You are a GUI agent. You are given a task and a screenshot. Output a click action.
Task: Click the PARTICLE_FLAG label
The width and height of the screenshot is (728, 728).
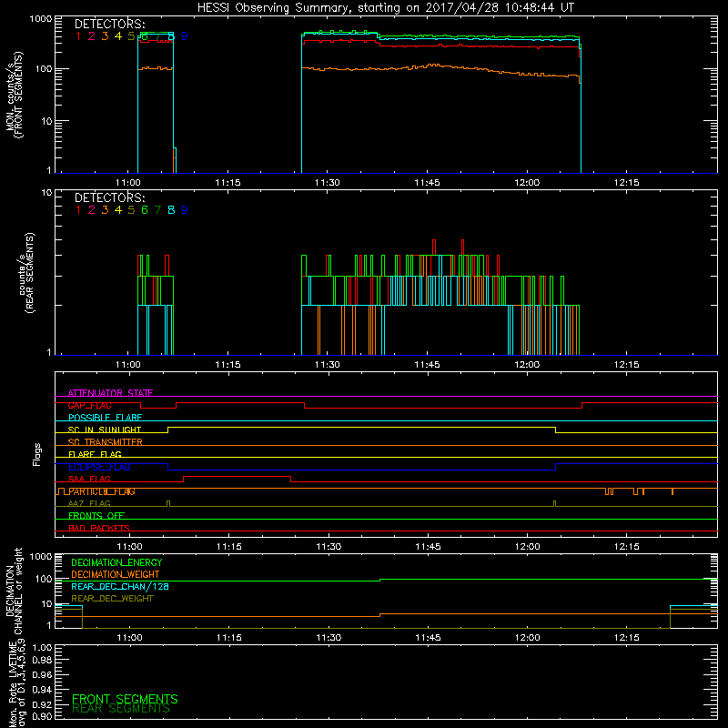coord(102,491)
